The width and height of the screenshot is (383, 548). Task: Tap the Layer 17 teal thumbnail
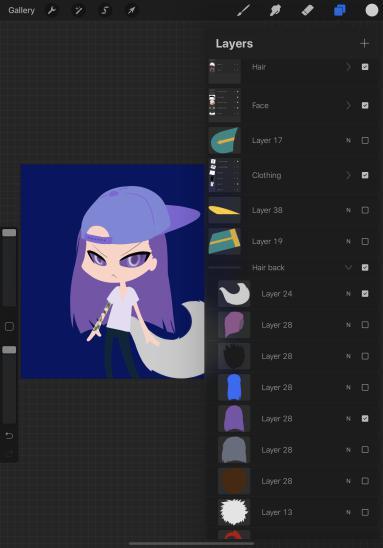pos(224,140)
